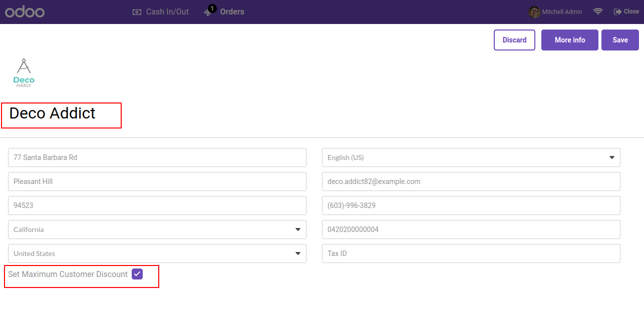
Task: Click the zip code field 94523
Action: (x=157, y=205)
